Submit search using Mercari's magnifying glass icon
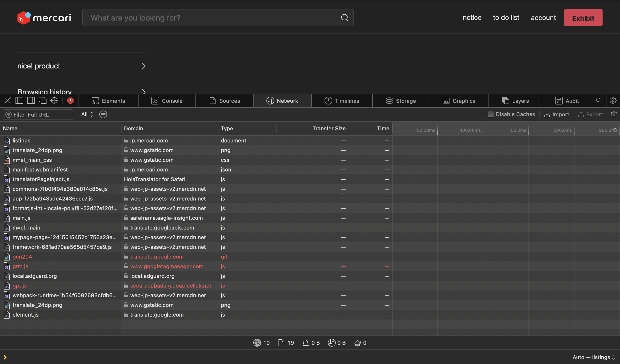620x364 pixels. tap(345, 17)
